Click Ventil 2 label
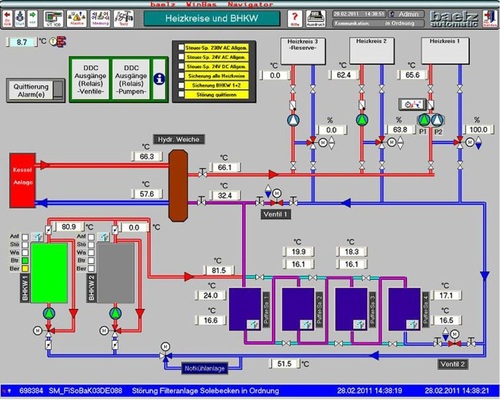This screenshot has width=500, height=400. [453, 364]
